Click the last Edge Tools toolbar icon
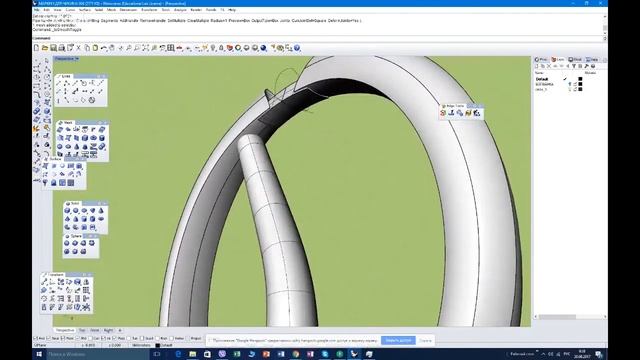The image size is (640, 360). coord(477,113)
